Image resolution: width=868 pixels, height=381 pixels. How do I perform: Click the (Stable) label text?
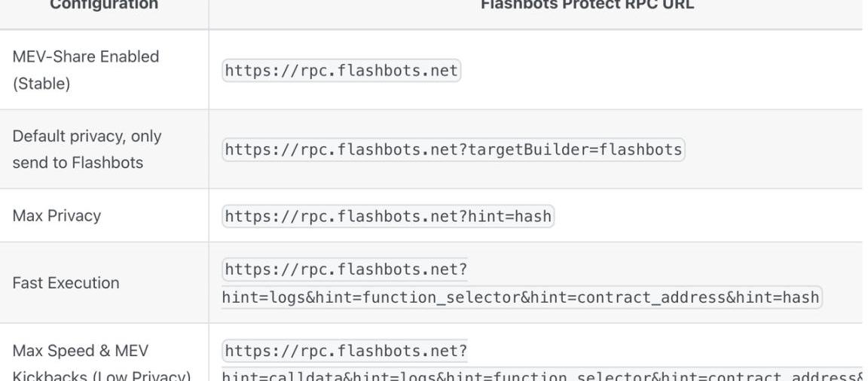click(x=41, y=84)
